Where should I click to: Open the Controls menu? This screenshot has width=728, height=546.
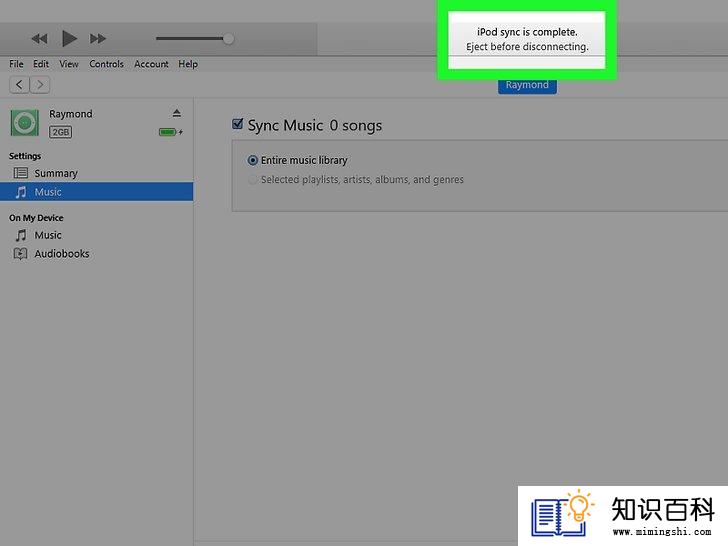106,64
